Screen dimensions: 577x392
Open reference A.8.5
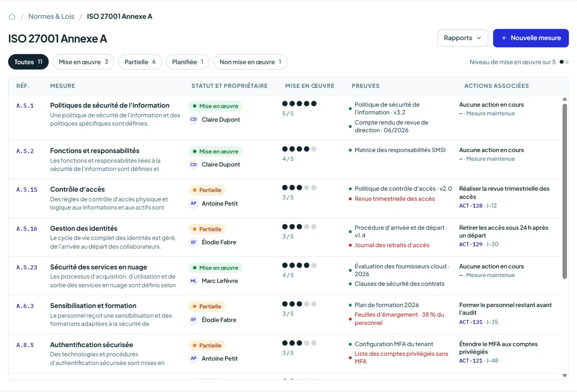25,345
